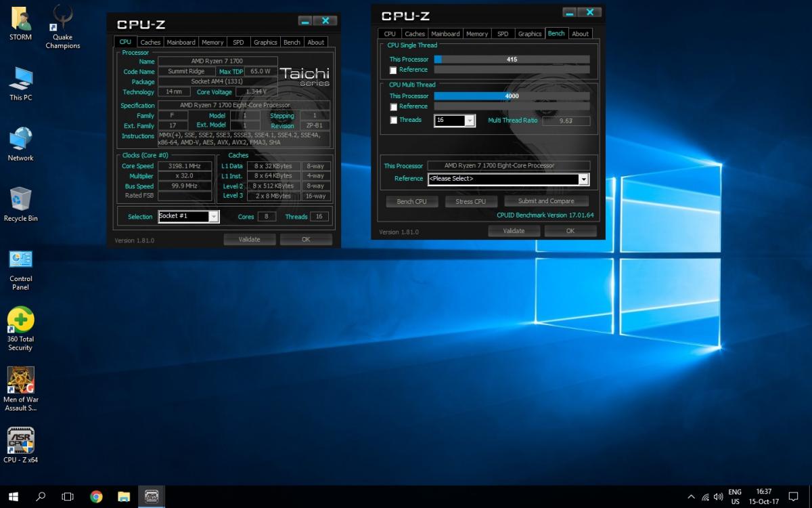Tick Single Thread Reference checkbox
This screenshot has height=508, width=812.
pyautogui.click(x=393, y=70)
